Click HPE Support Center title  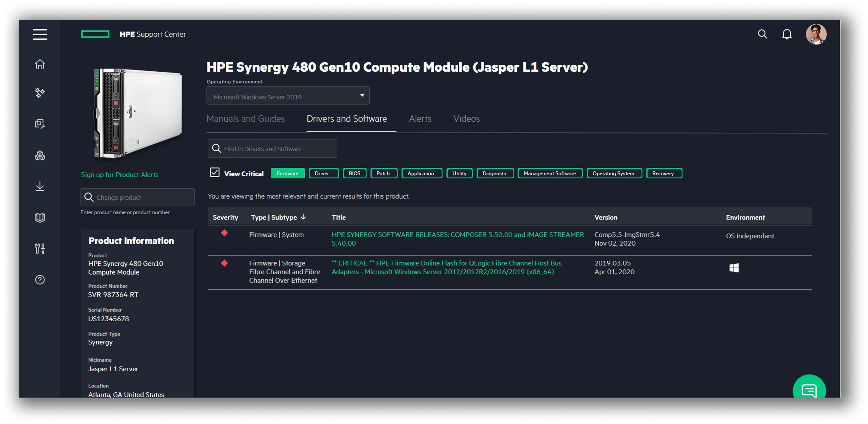(153, 34)
